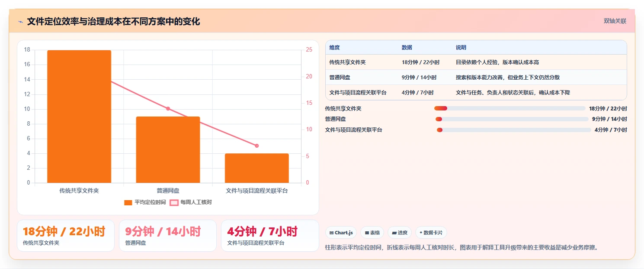Click the progress bar for 传统共享文件夹
644x269 pixels.
(509, 108)
